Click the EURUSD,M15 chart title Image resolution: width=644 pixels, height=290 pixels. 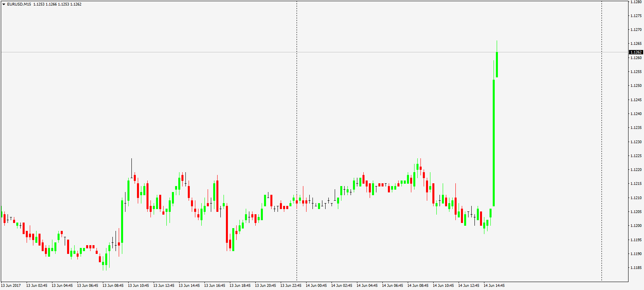point(19,4)
